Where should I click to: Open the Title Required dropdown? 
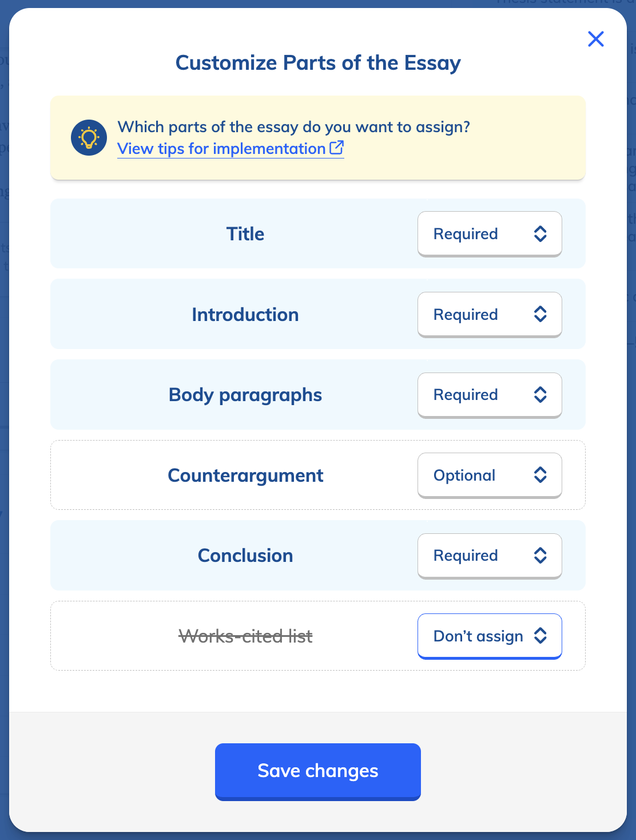click(490, 234)
